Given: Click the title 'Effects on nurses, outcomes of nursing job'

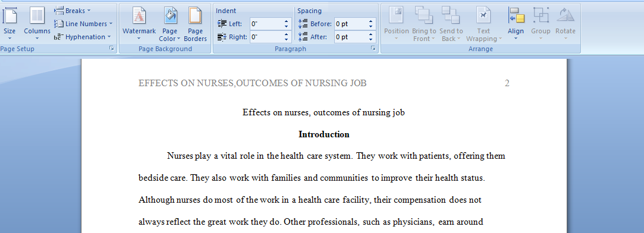Looking at the screenshot, I should pyautogui.click(x=323, y=112).
